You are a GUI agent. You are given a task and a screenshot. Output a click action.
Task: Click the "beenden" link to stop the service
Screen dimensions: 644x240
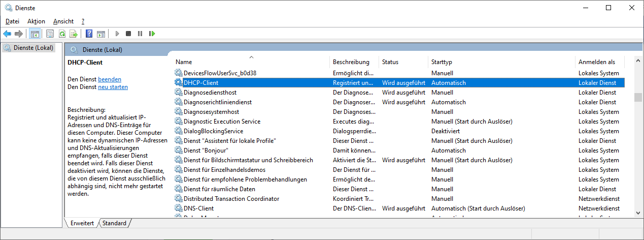coord(110,79)
